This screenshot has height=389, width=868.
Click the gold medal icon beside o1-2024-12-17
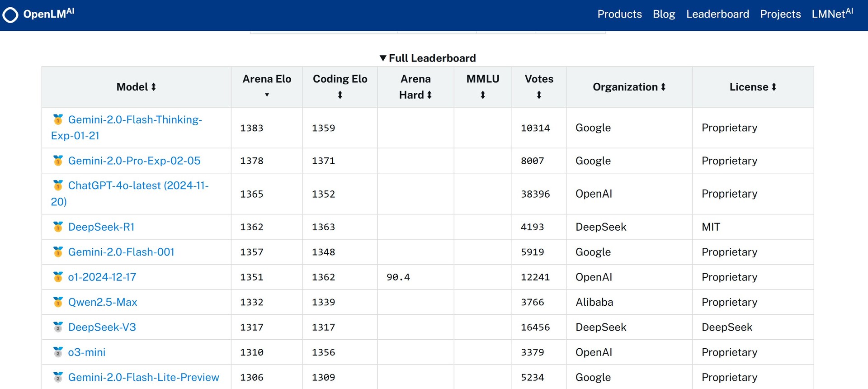[x=58, y=277]
